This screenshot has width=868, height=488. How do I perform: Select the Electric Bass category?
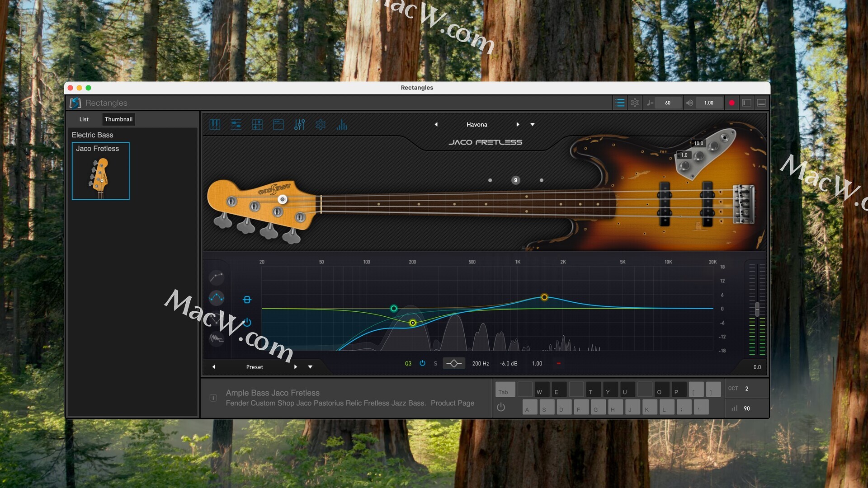tap(92, 135)
